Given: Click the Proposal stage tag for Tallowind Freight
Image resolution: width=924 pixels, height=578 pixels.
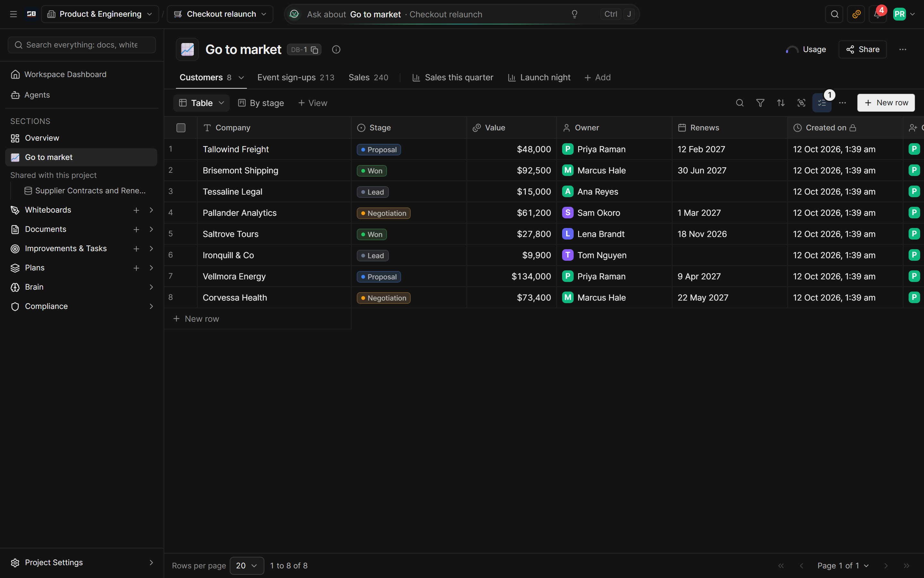Looking at the screenshot, I should point(378,149).
